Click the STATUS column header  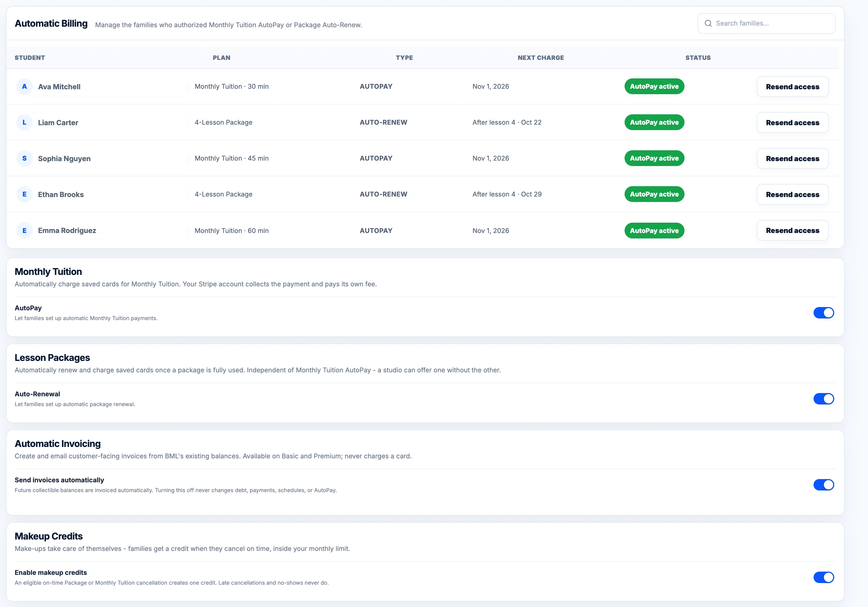point(698,58)
